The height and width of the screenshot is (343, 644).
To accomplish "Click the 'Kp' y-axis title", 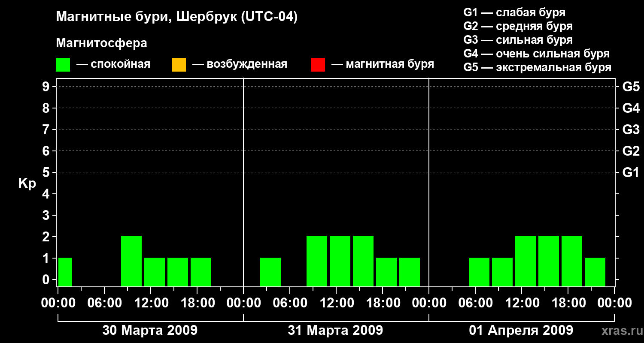I will click(27, 184).
